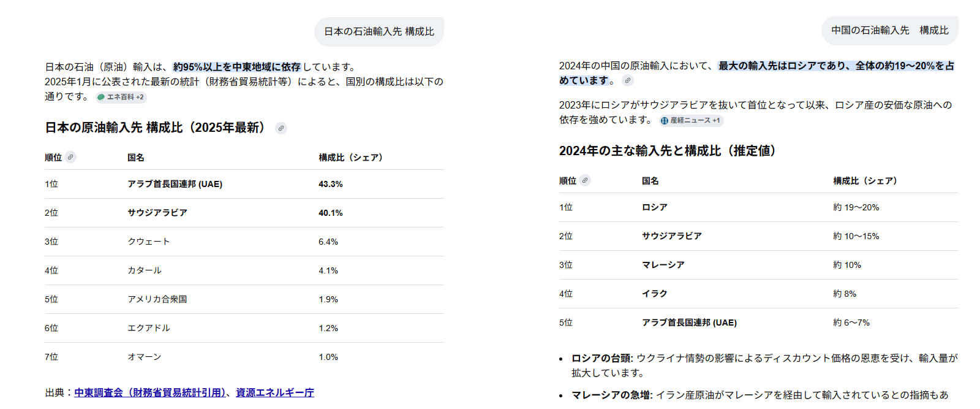Click the 中国の石油輸入先 構成比 query bubble
The height and width of the screenshot is (409, 980).
pos(889,30)
